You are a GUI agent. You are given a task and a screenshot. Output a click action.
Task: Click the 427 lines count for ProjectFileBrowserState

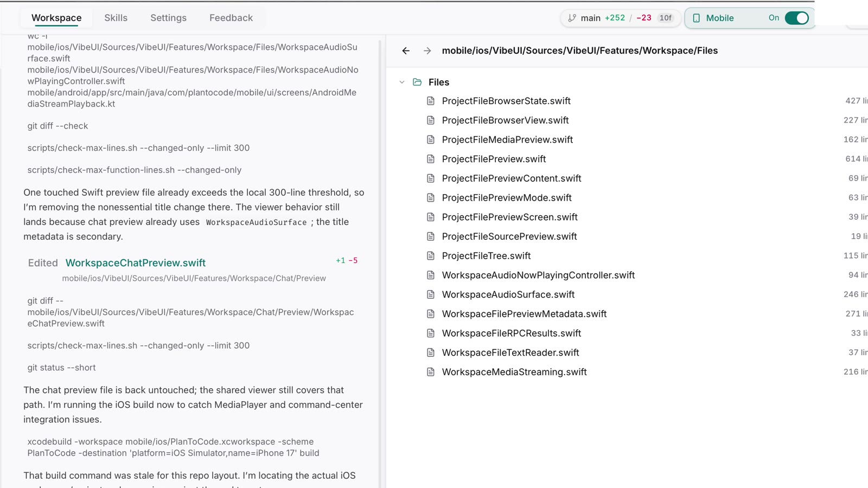(x=856, y=101)
